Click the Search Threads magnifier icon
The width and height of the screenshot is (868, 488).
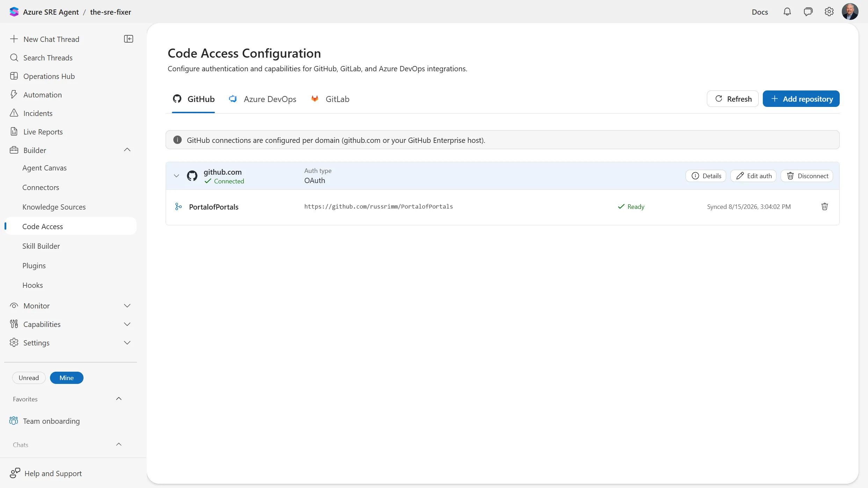click(x=14, y=58)
